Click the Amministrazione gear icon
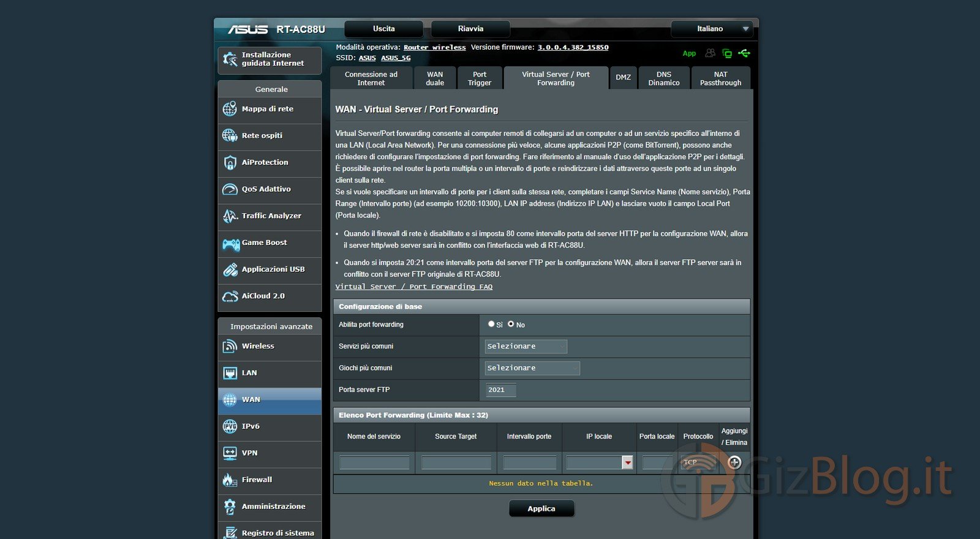980x539 pixels. tap(230, 507)
